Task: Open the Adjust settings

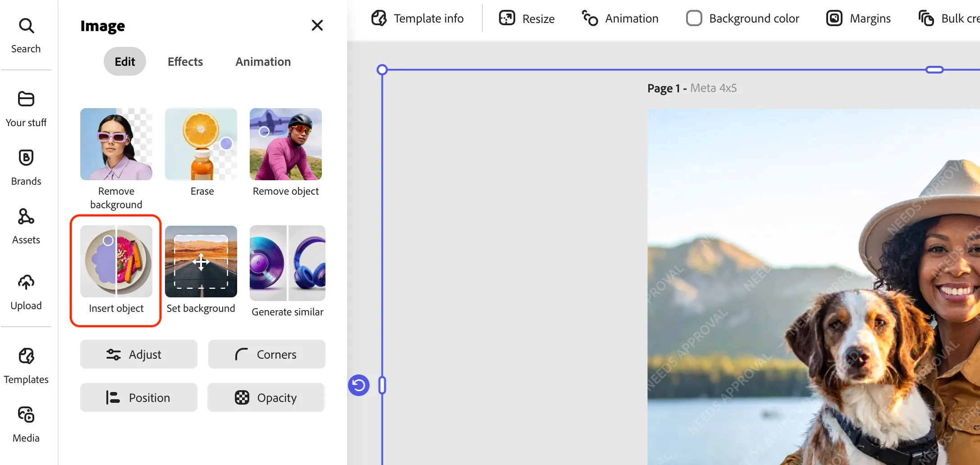Action: (139, 354)
